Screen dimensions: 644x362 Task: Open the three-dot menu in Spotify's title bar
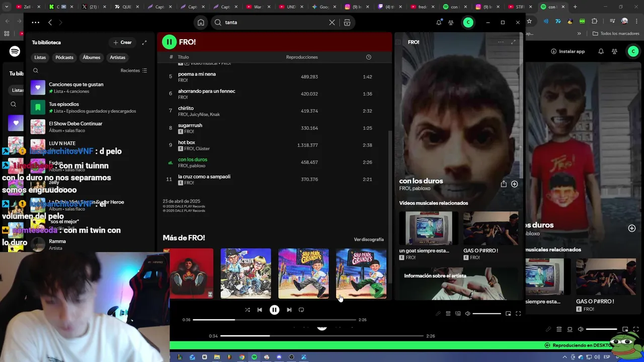(35, 22)
